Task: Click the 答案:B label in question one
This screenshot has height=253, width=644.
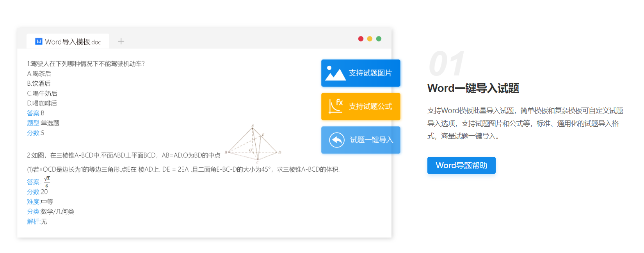Action: pyautogui.click(x=36, y=113)
